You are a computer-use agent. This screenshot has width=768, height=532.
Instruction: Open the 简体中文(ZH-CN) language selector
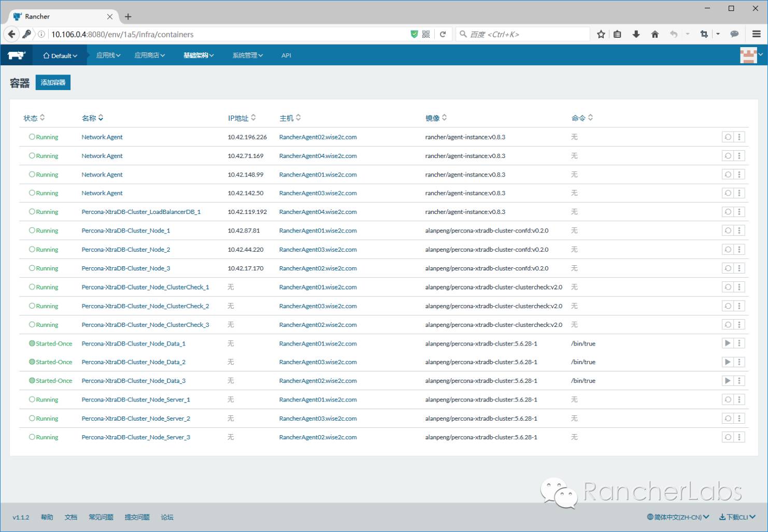tap(678, 517)
